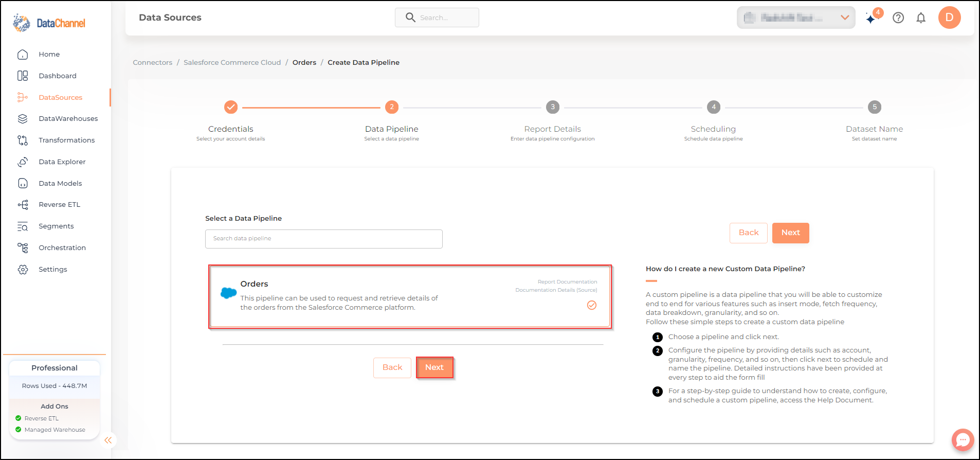Go to Connectors breadcrumb
The height and width of the screenshot is (460, 980).
pyautogui.click(x=153, y=62)
